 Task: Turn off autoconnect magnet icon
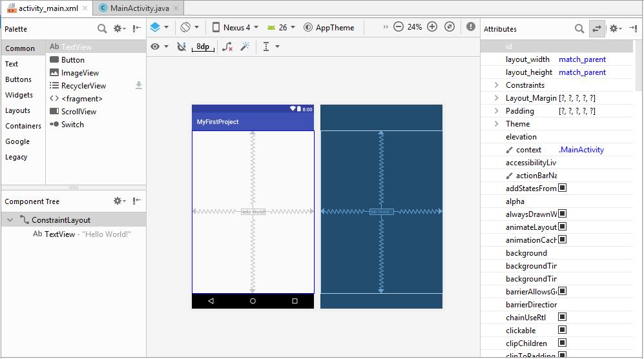tap(182, 46)
